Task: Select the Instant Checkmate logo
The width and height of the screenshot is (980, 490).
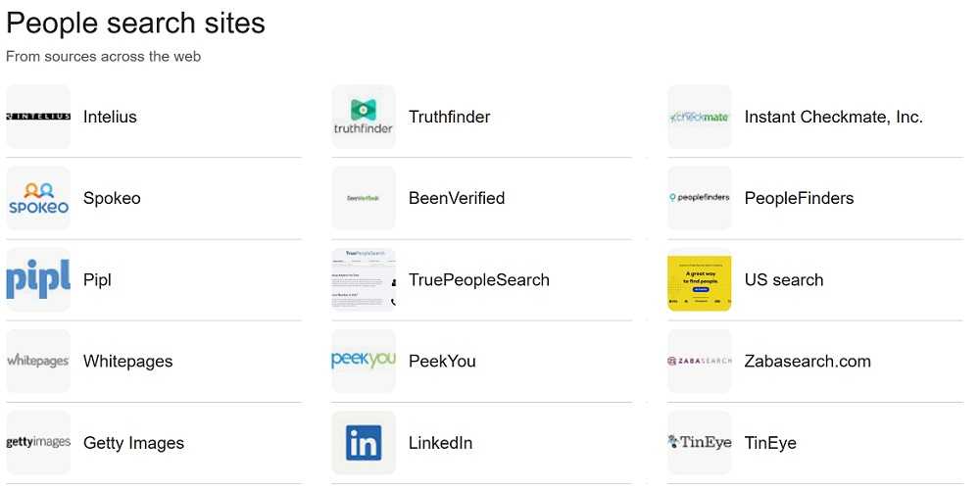Action: (x=700, y=117)
